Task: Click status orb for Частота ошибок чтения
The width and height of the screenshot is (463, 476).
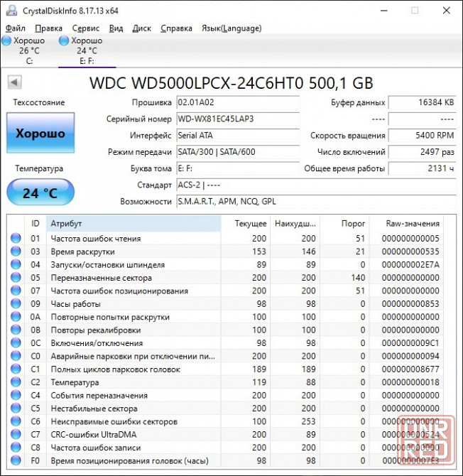Action: (x=16, y=238)
